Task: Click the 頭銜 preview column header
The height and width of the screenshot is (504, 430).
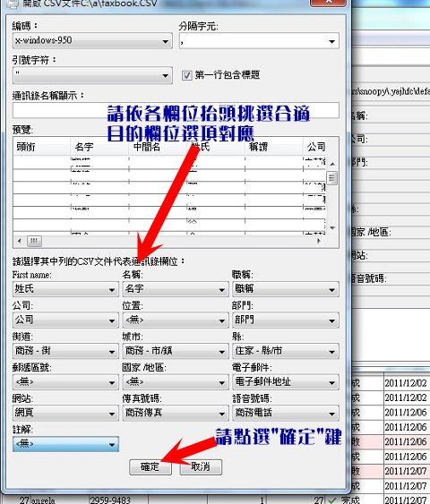Action: 42,147
